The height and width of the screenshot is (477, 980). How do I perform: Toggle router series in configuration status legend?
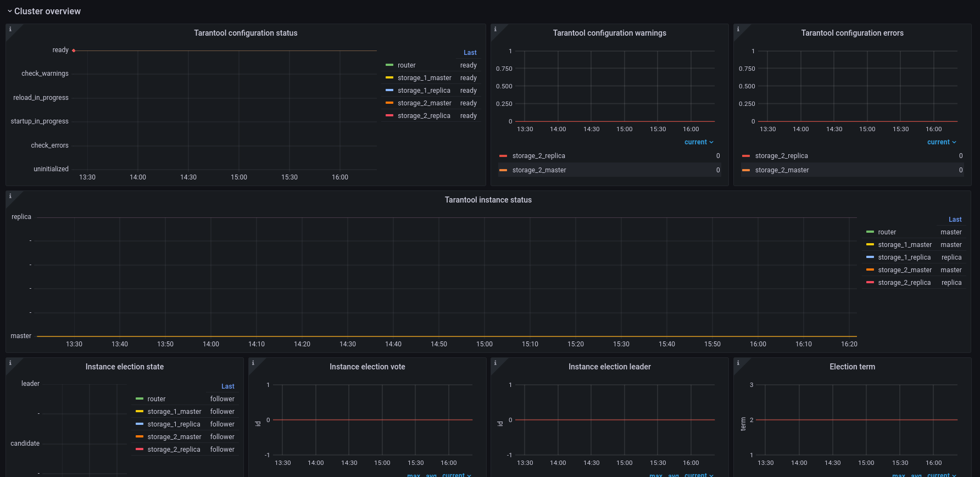click(x=407, y=65)
